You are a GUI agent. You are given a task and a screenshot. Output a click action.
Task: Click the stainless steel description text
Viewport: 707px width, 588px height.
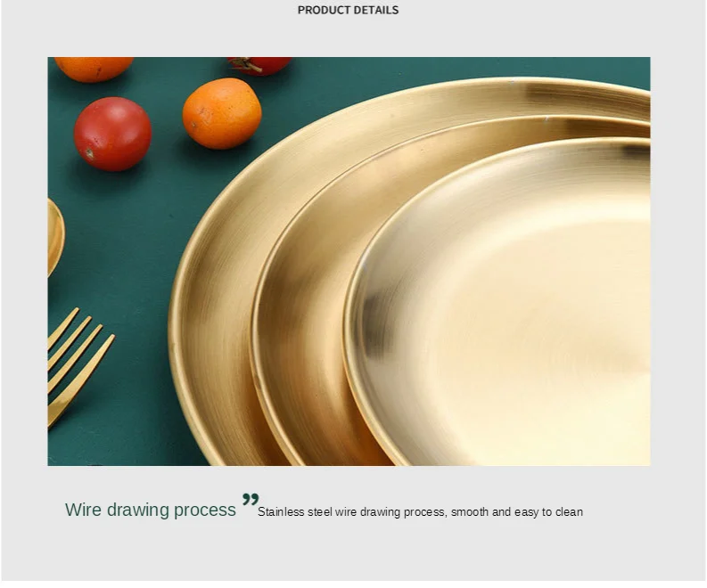point(420,512)
